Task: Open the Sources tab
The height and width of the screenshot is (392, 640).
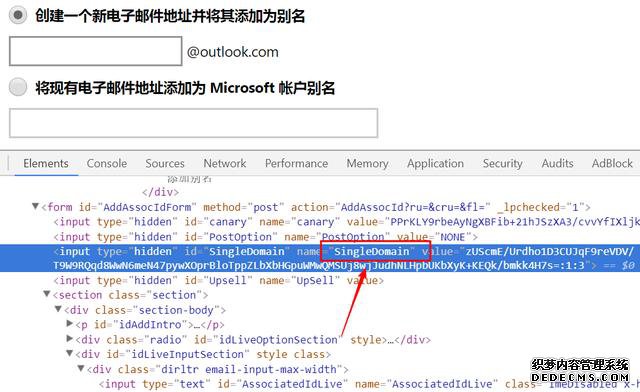Action: (165, 163)
